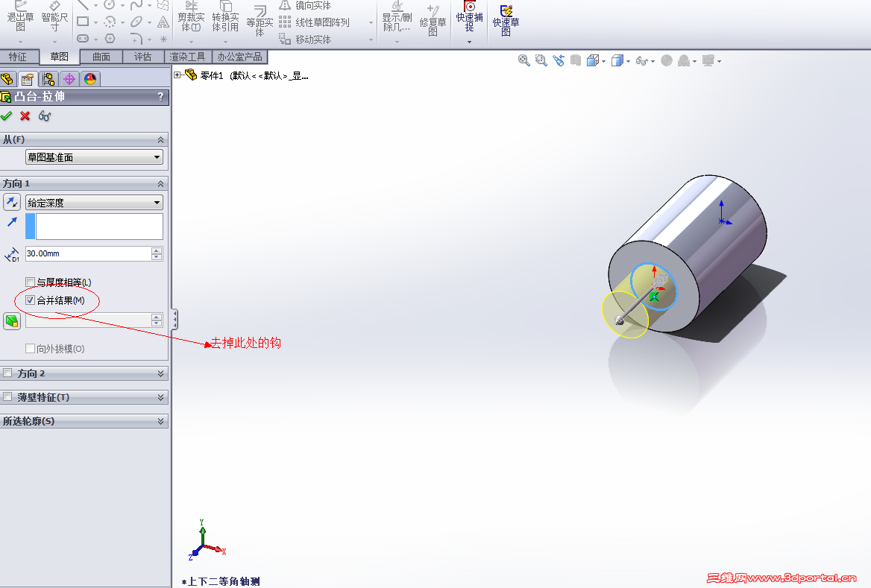This screenshot has height=588, width=871.
Task: Open the ConfigurationManager tab icon
Action: tap(48, 79)
